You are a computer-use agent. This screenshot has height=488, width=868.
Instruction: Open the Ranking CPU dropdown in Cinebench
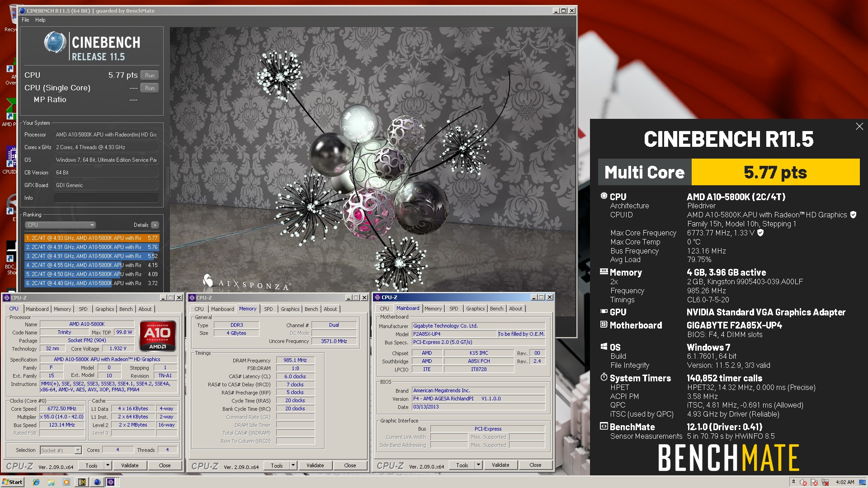(60, 225)
